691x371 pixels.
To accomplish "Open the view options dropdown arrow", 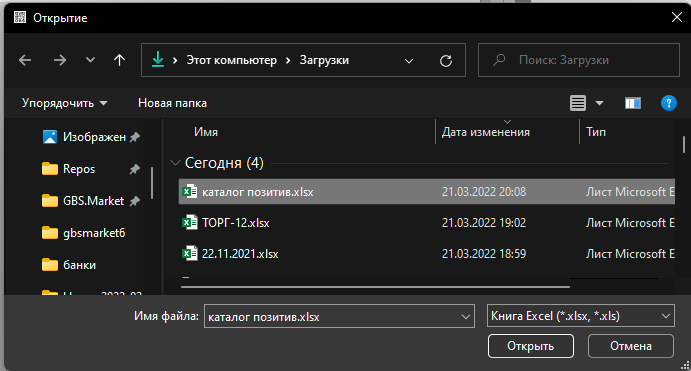I will [599, 103].
